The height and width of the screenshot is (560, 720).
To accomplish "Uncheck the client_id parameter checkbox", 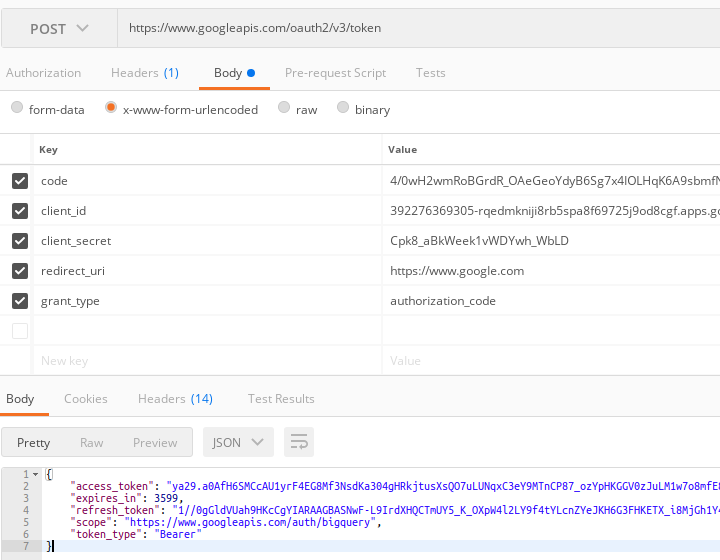I will (20, 211).
